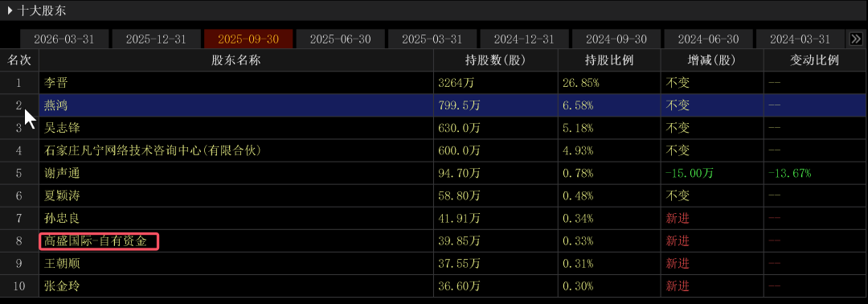The height and width of the screenshot is (304, 868).
Task: Select shareholder 夏颖涛
Action: coord(62,196)
